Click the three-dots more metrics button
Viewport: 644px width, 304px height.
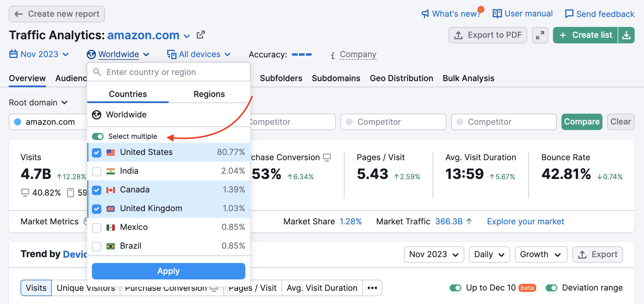372,288
